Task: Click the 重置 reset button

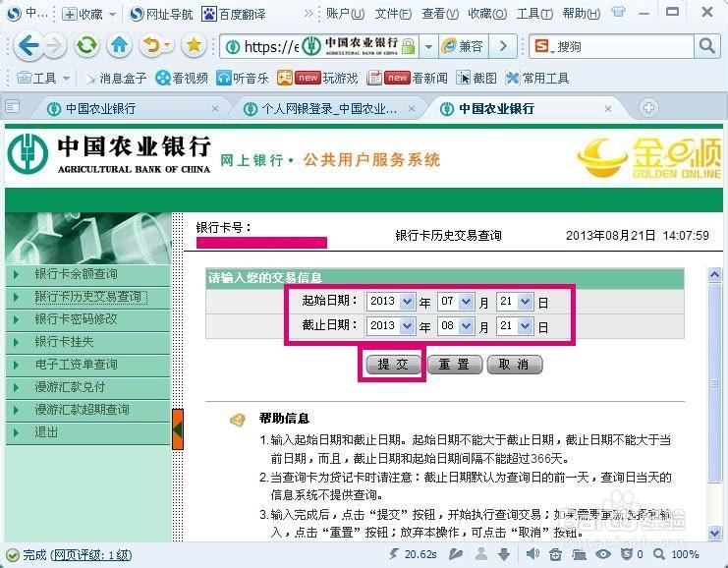Action: (454, 365)
